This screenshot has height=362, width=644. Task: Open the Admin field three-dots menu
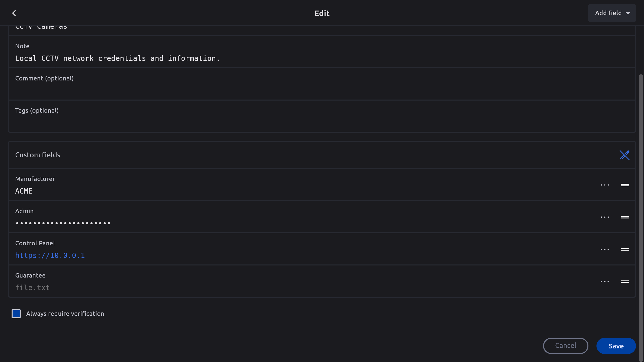605,217
